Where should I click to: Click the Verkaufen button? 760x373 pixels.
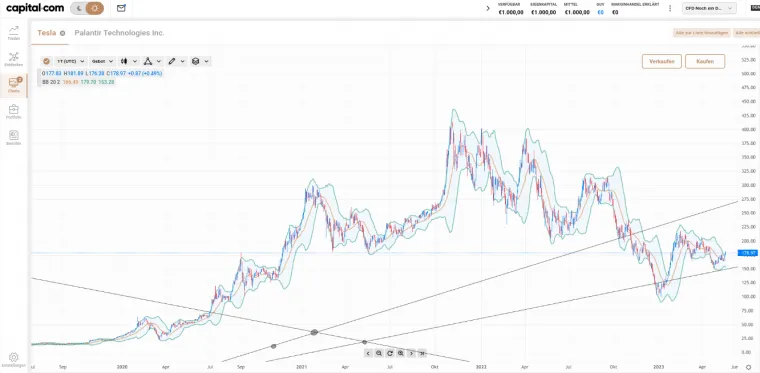(662, 62)
